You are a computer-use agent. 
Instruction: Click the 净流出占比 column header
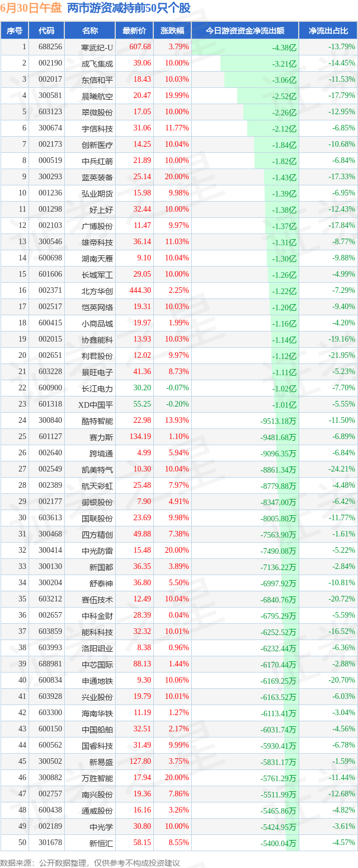point(328,31)
